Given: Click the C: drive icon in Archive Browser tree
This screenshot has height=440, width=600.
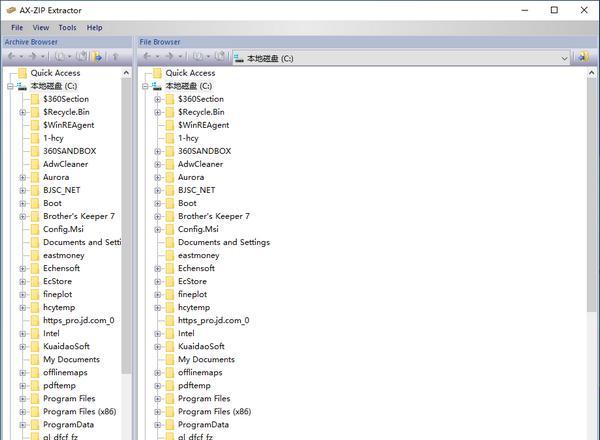Looking at the screenshot, I should (x=22, y=86).
